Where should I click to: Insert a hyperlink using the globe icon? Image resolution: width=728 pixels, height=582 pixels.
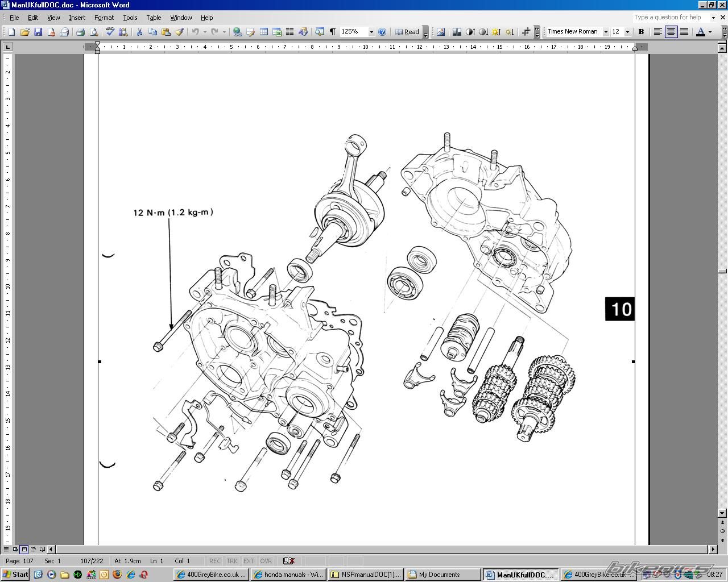237,32
